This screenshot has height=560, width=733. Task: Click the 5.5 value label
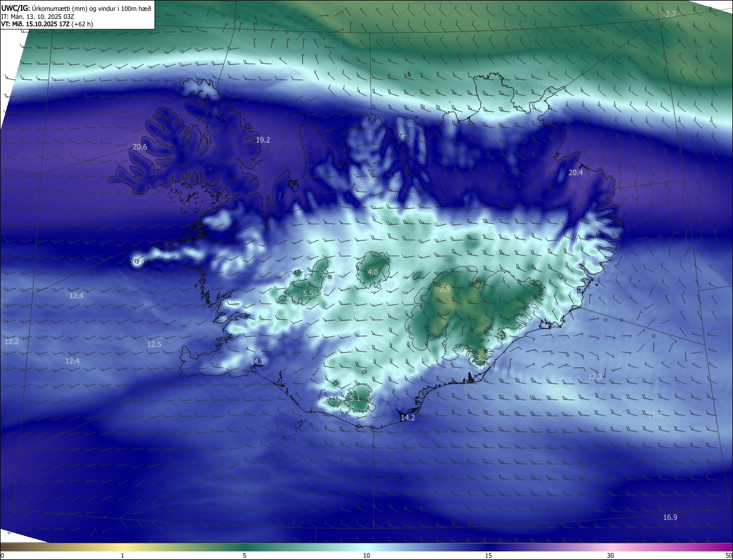(x=308, y=293)
